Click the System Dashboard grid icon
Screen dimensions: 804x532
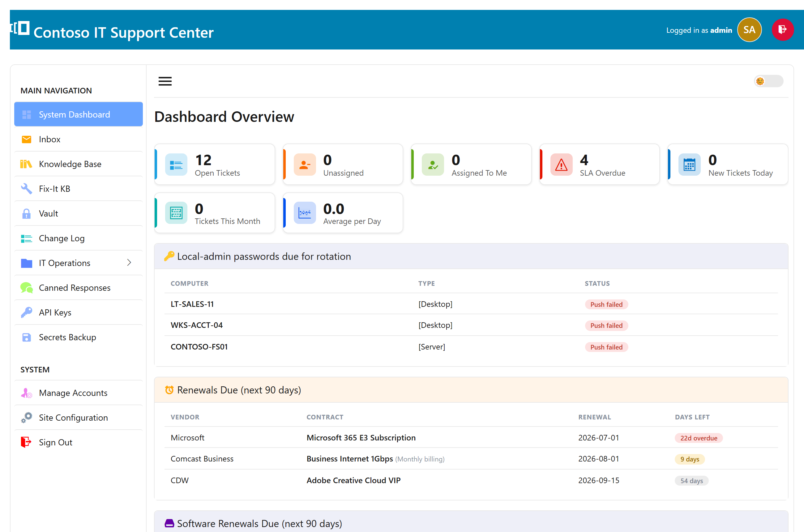[x=27, y=115]
